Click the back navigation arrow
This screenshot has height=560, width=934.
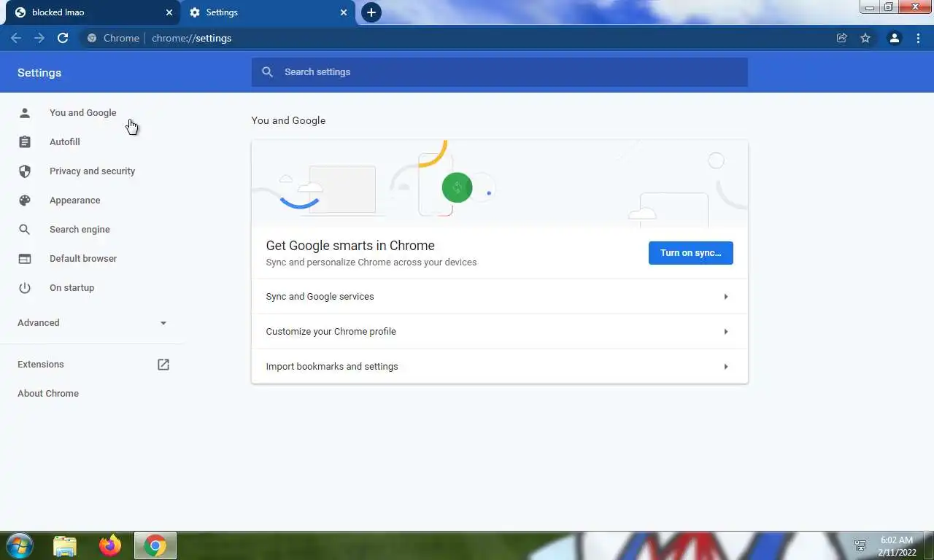pos(16,38)
